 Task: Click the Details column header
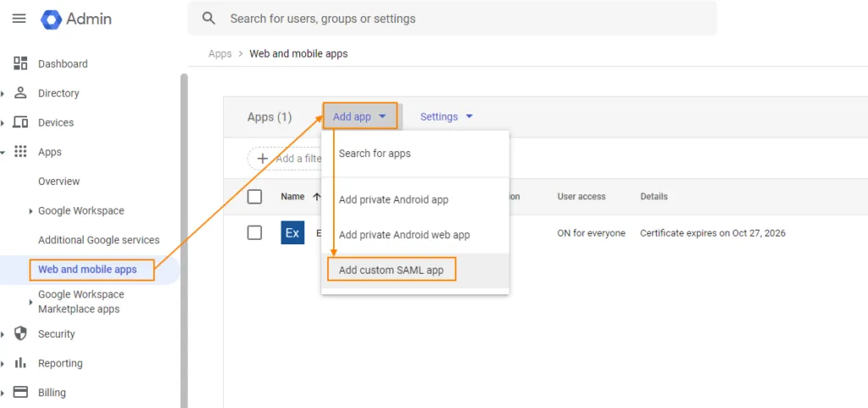(654, 197)
